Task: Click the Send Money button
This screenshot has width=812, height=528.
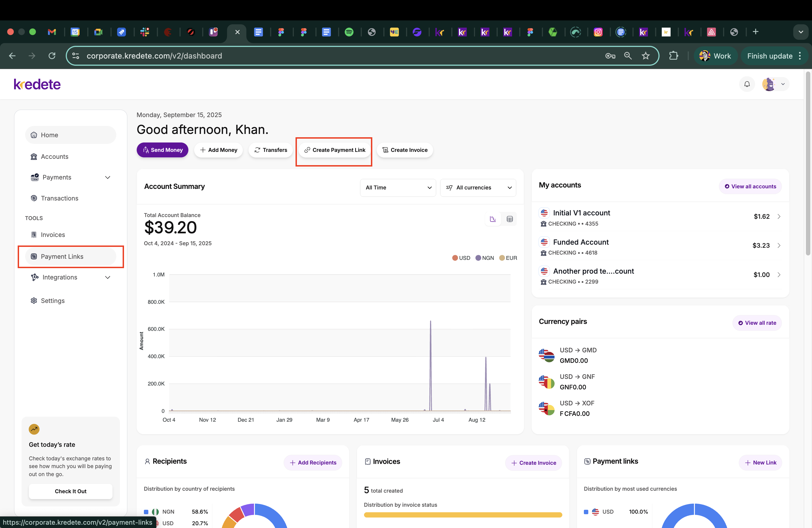Action: click(162, 150)
